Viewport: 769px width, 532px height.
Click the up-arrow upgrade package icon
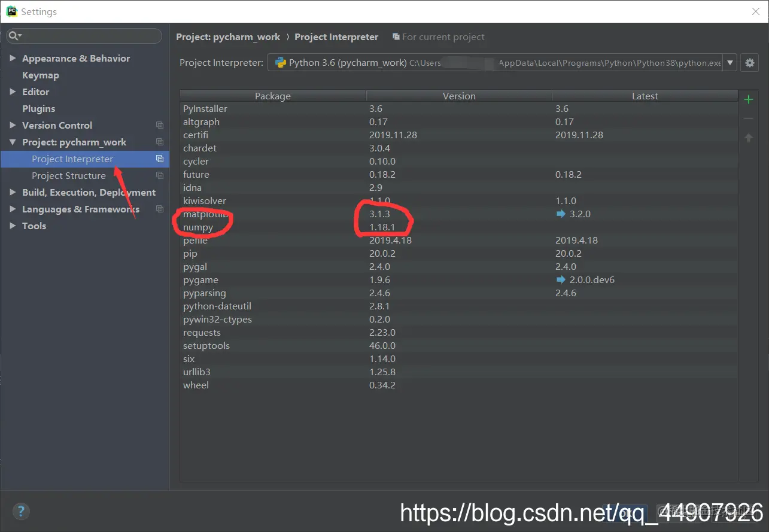coord(748,138)
